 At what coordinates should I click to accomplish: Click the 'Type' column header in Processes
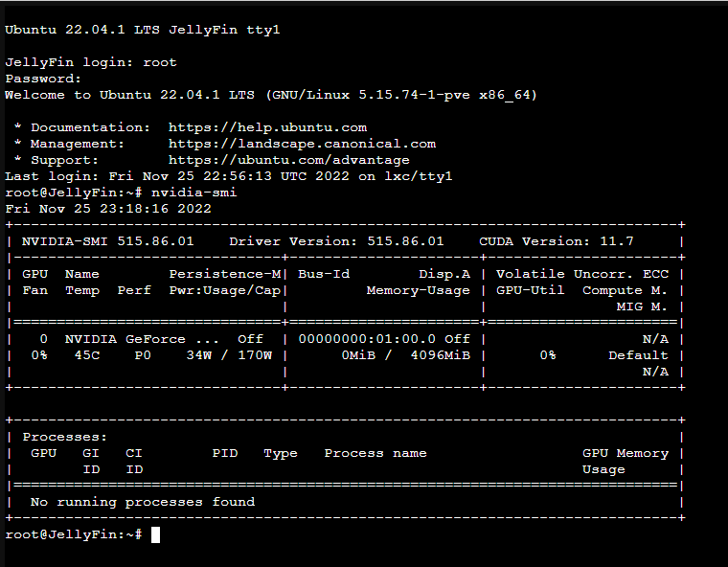(281, 453)
